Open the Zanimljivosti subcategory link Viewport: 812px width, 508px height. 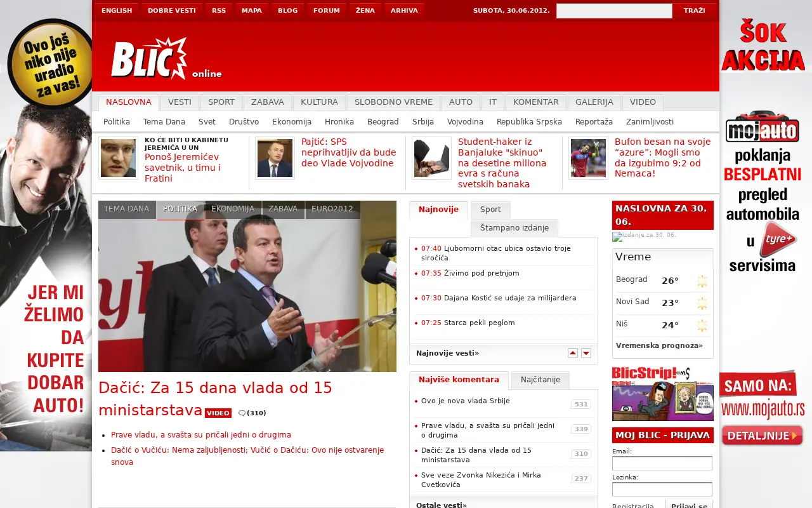(x=650, y=122)
